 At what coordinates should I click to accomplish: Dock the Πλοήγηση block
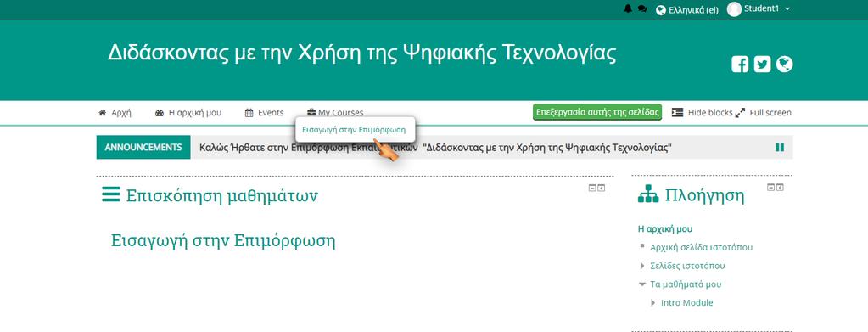pyautogui.click(x=780, y=188)
